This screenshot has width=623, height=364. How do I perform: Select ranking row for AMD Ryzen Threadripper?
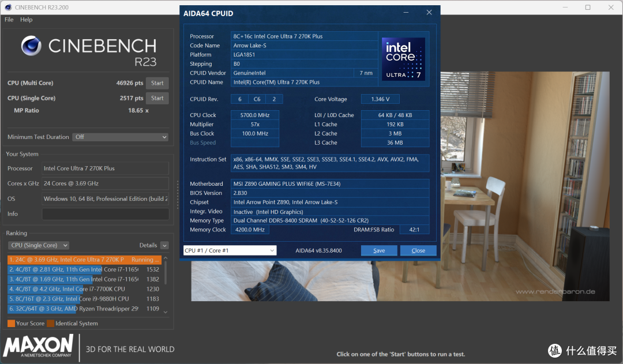point(84,309)
